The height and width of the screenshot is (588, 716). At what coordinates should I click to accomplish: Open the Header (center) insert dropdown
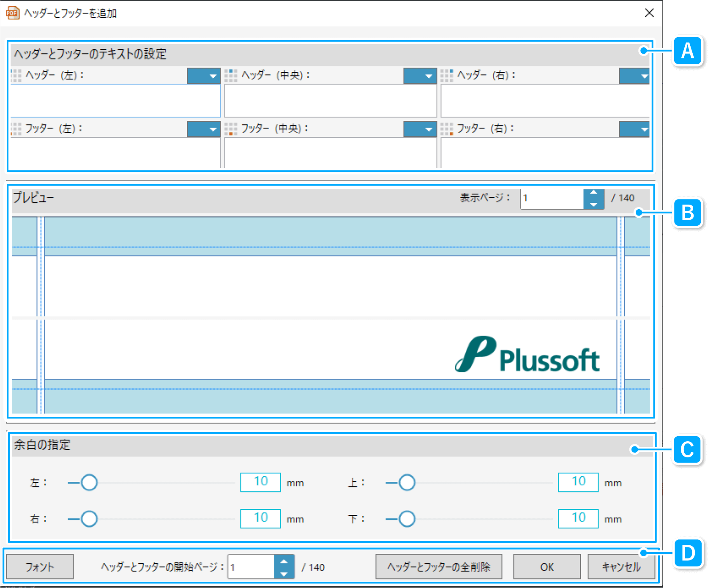[x=420, y=76]
